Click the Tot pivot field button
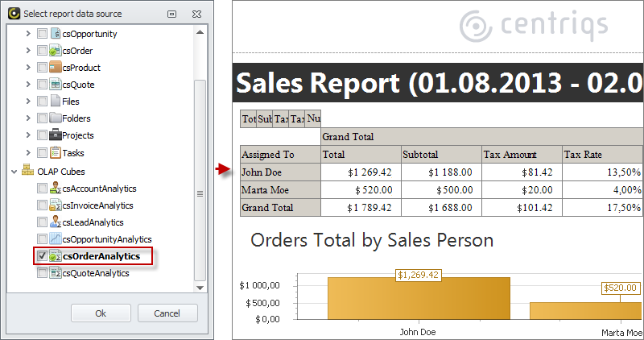 pyautogui.click(x=249, y=118)
